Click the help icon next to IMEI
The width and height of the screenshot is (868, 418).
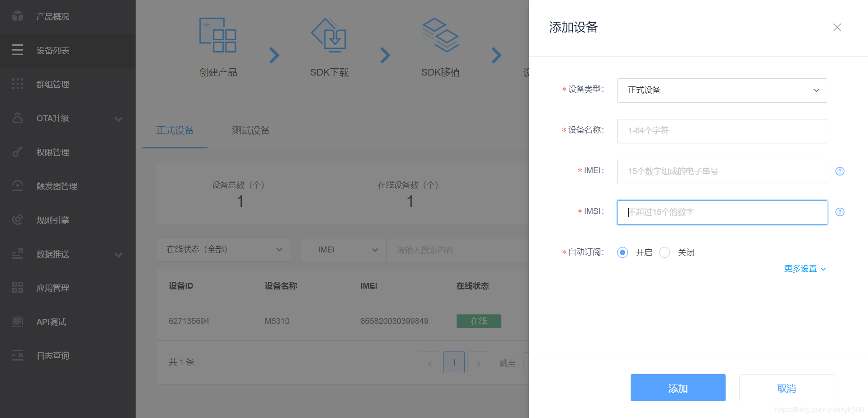[x=840, y=171]
